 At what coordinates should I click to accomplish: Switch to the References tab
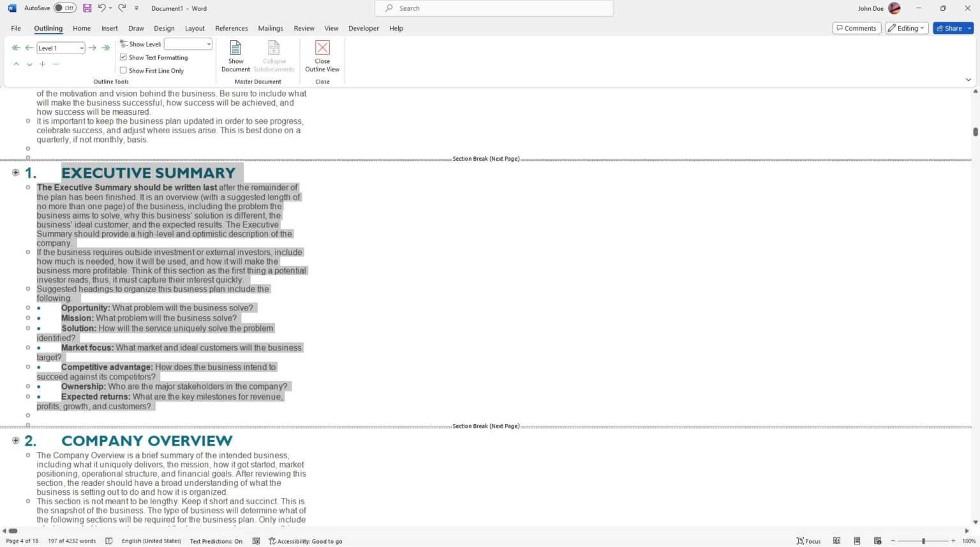pyautogui.click(x=231, y=28)
